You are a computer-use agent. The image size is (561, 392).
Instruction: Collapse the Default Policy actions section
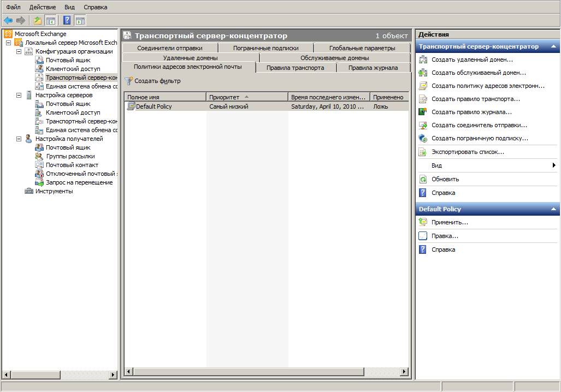click(553, 209)
